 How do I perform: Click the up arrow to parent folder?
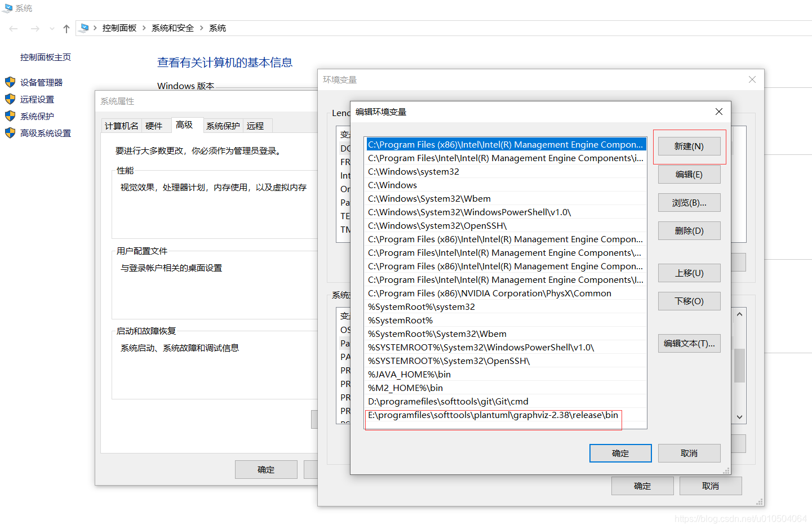(66, 28)
